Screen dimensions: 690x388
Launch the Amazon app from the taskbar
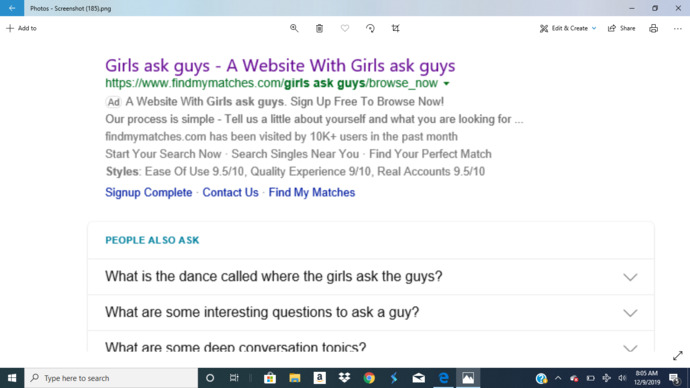(x=319, y=378)
